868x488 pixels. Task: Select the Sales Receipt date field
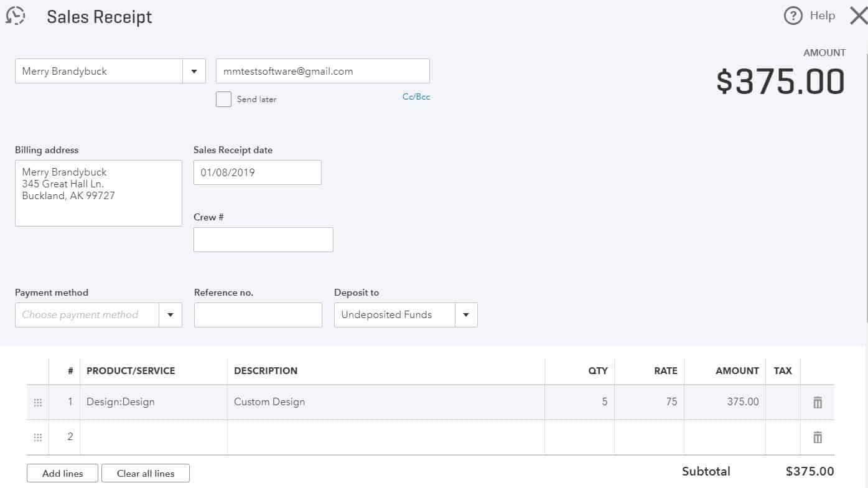pyautogui.click(x=257, y=172)
